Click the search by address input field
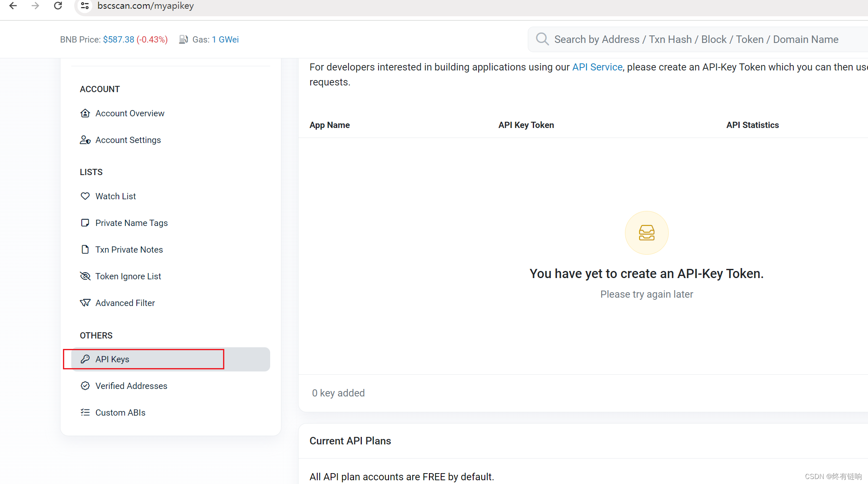Viewport: 868px width, 484px height. click(x=696, y=39)
